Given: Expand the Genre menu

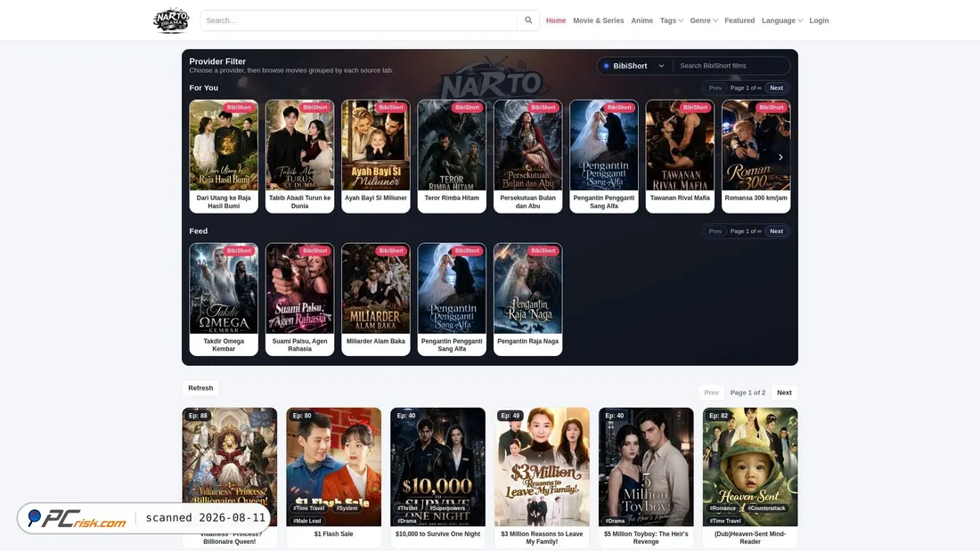Looking at the screenshot, I should point(704,20).
